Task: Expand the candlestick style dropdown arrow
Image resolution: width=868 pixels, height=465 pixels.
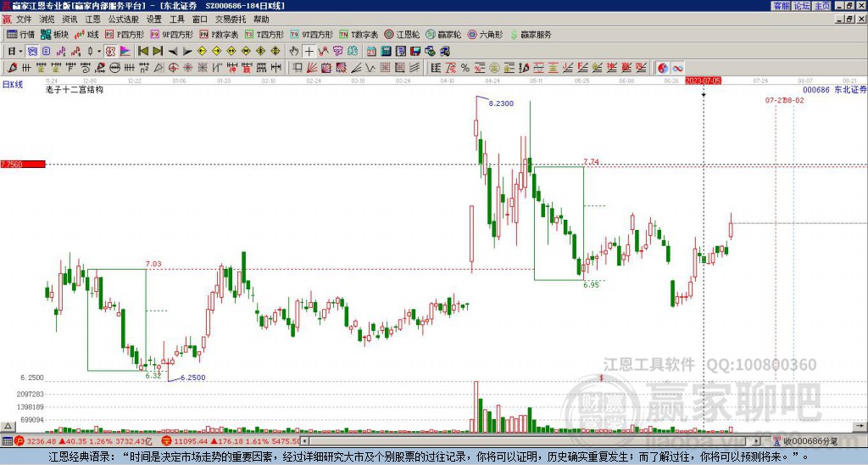Action: pos(99,52)
